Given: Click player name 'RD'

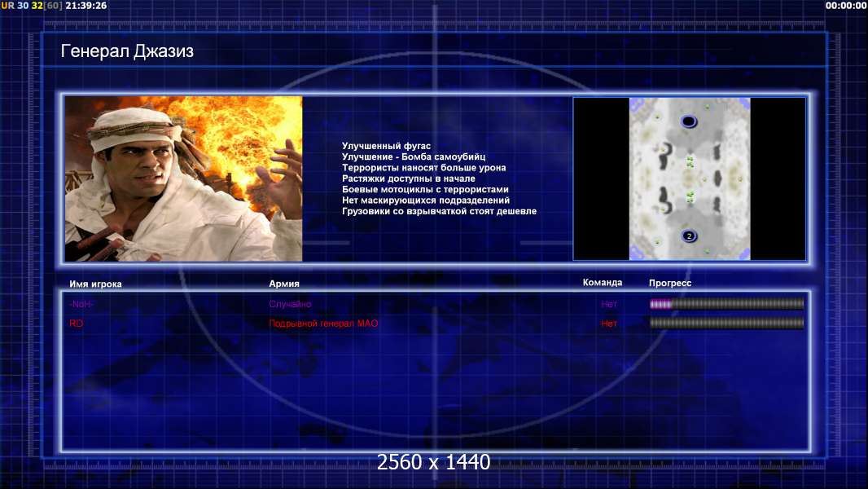Looking at the screenshot, I should tap(77, 324).
